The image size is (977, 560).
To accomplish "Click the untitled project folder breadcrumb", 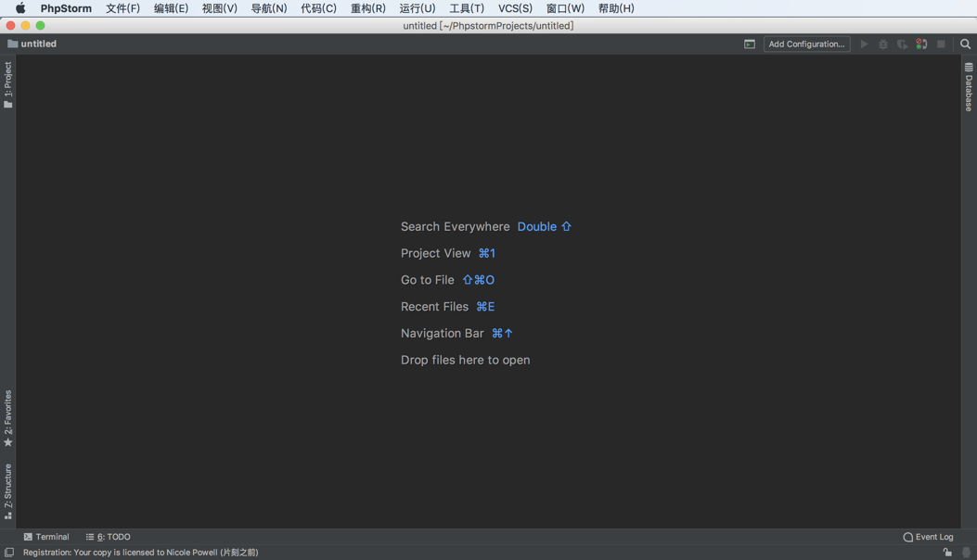I will tap(32, 44).
